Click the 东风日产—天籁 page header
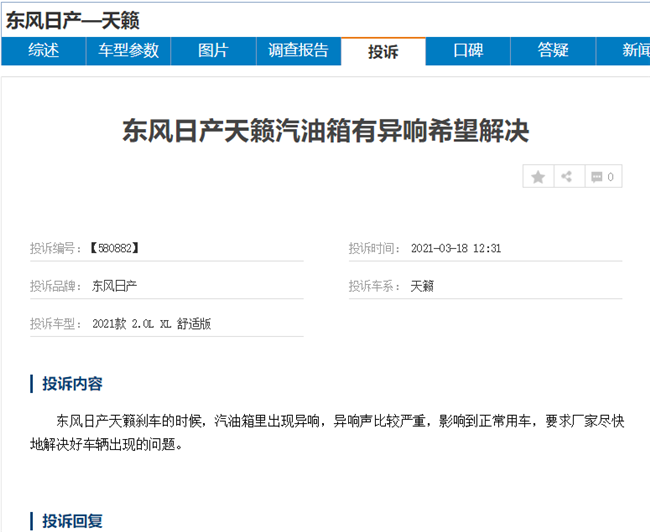 (73, 21)
